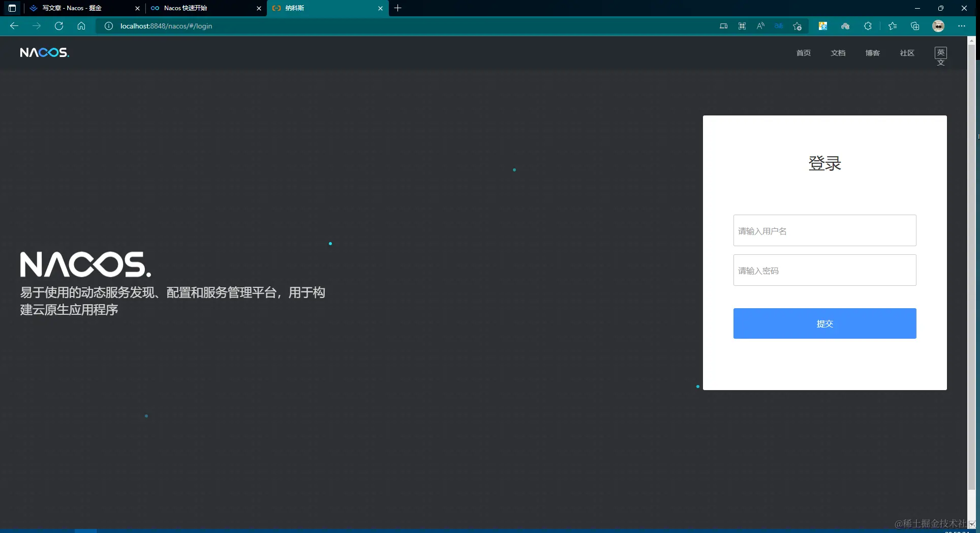
Task: Open new tab with plus icon
Action: [398, 8]
